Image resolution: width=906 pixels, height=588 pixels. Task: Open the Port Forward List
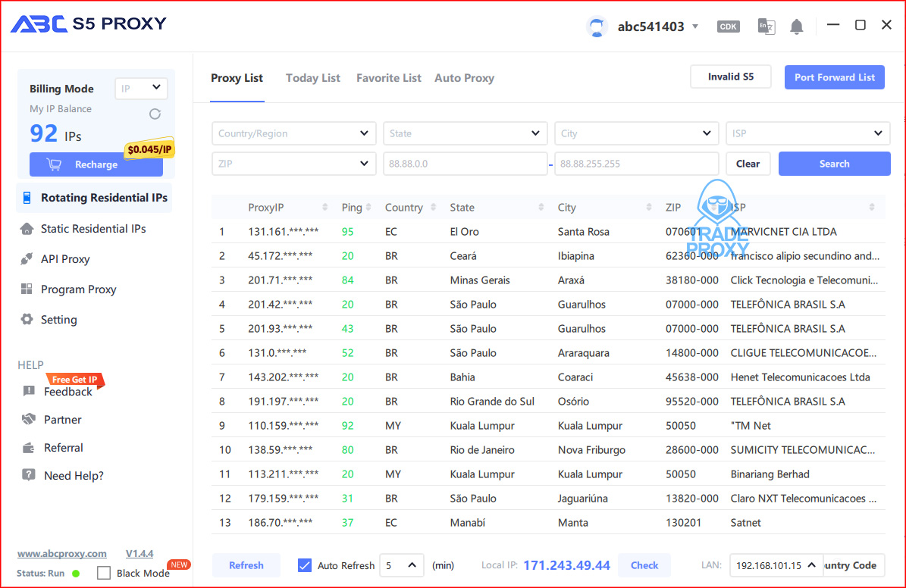click(834, 77)
